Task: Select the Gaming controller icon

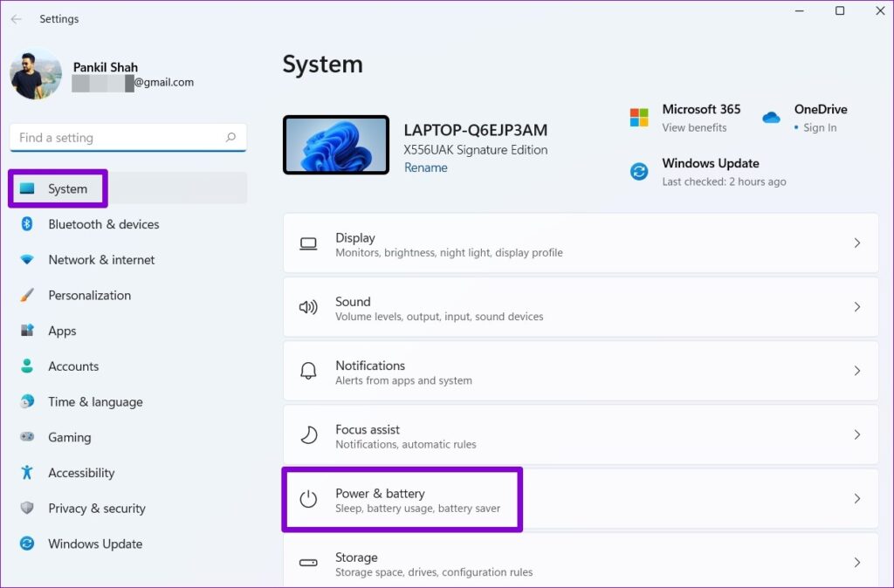Action: coord(24,437)
